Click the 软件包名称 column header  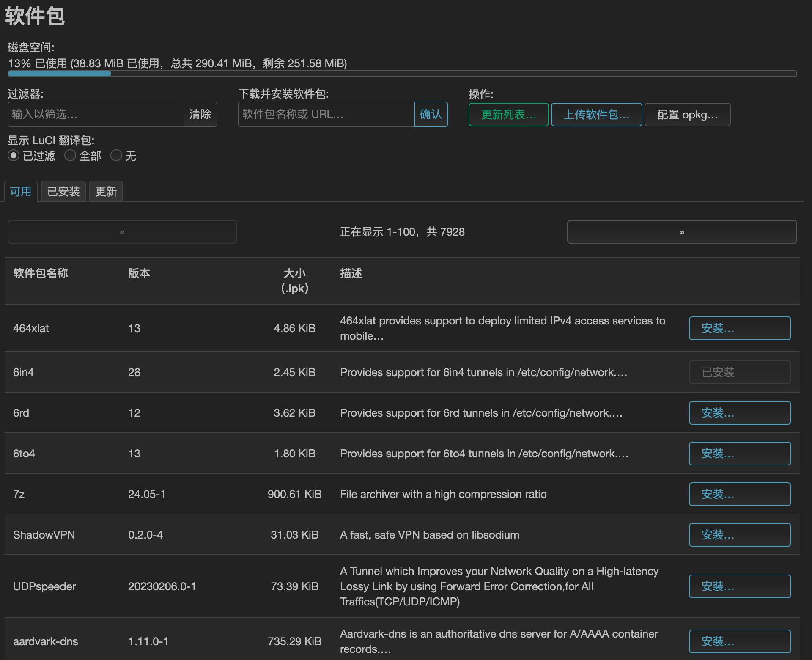click(41, 273)
